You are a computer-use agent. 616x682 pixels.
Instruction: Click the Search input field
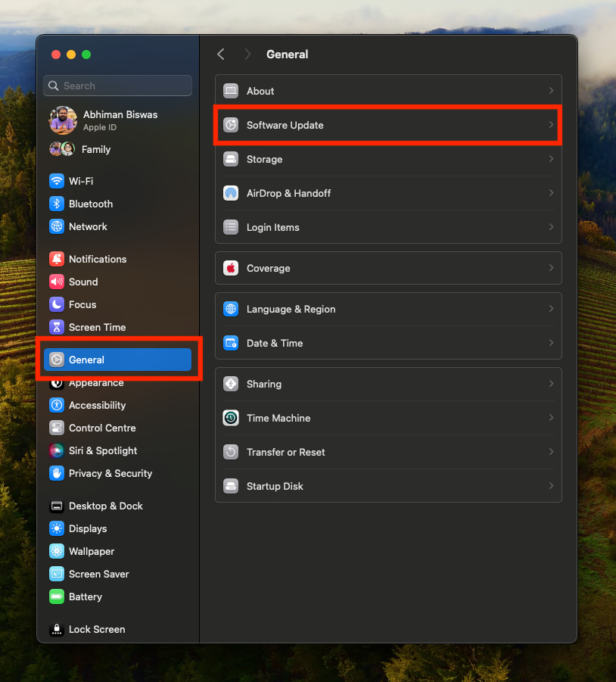(121, 86)
